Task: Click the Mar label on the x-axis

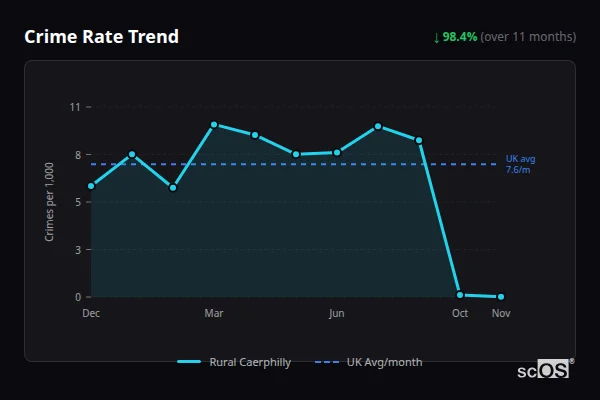Action: tap(214, 314)
